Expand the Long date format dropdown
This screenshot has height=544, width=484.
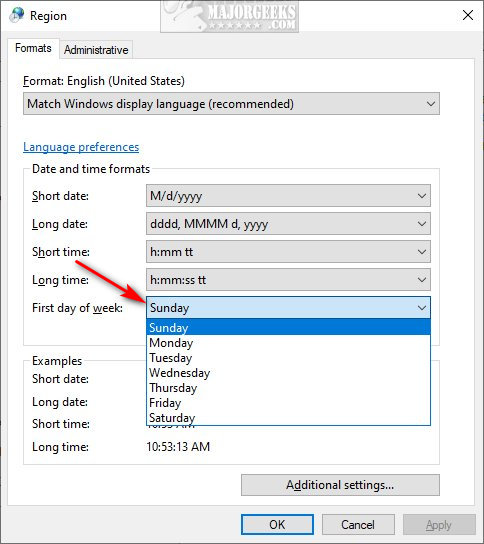pos(288,224)
